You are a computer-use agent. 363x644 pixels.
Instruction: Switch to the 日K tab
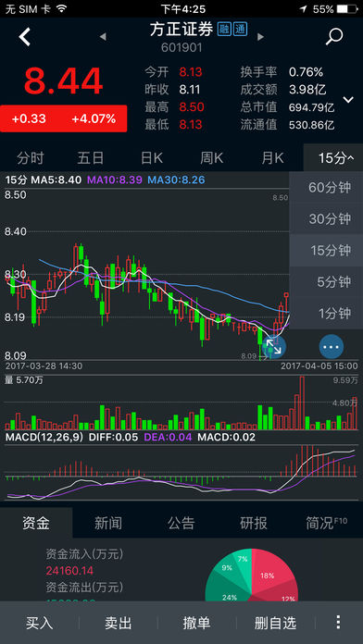(151, 158)
